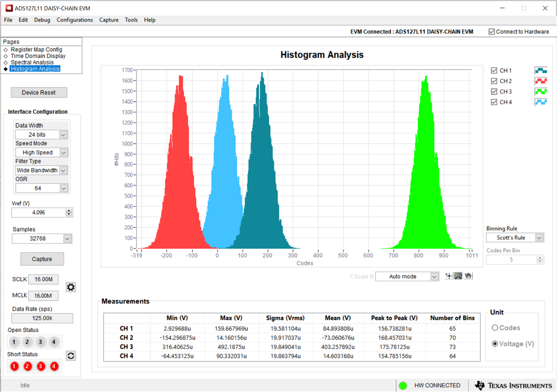Click the green HW Connected indicator
The width and height of the screenshot is (557, 392).
403,386
